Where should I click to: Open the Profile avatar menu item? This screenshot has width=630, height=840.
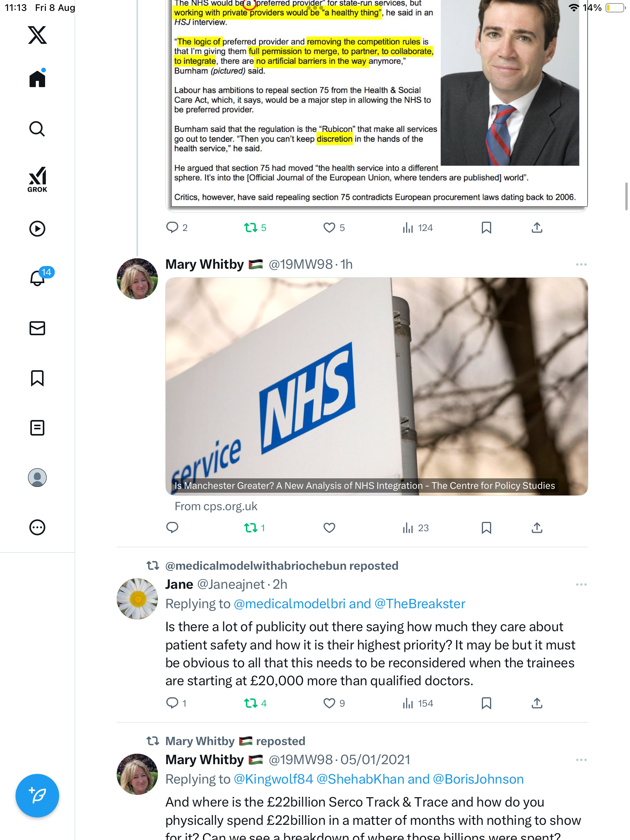click(37, 478)
